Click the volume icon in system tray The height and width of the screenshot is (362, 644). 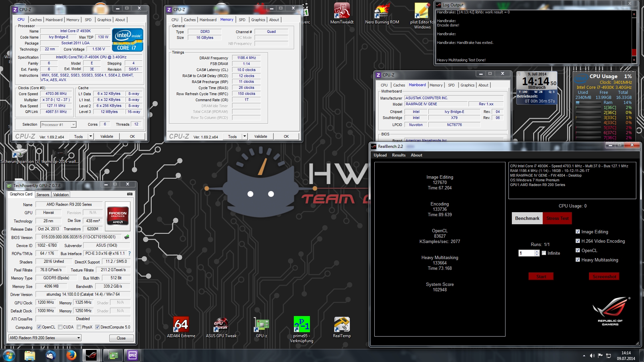point(592,356)
